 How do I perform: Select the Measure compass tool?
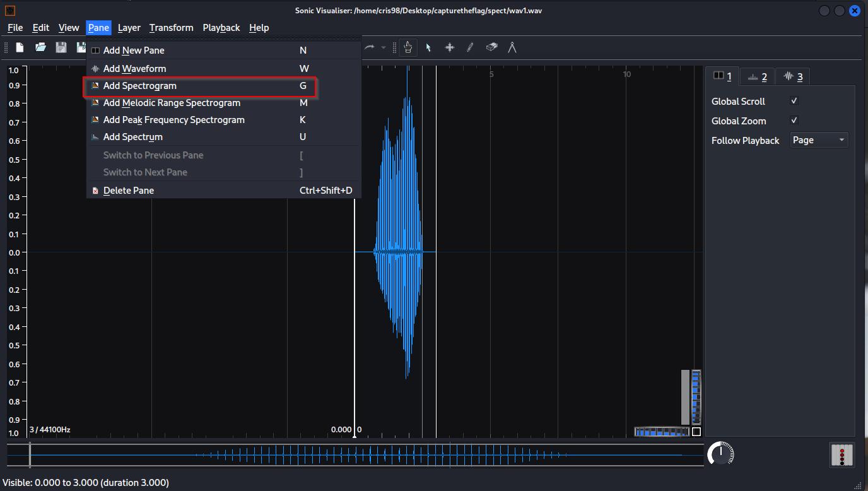512,47
